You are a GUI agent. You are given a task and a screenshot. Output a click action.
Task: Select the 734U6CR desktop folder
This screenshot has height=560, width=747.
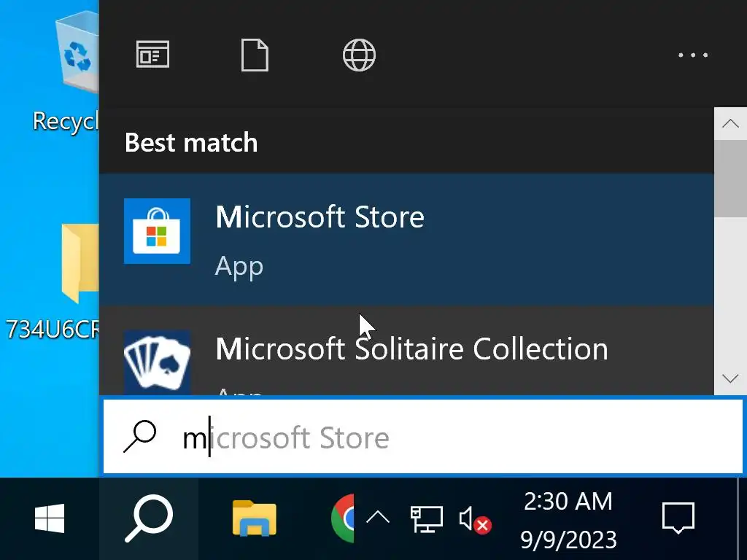53,282
